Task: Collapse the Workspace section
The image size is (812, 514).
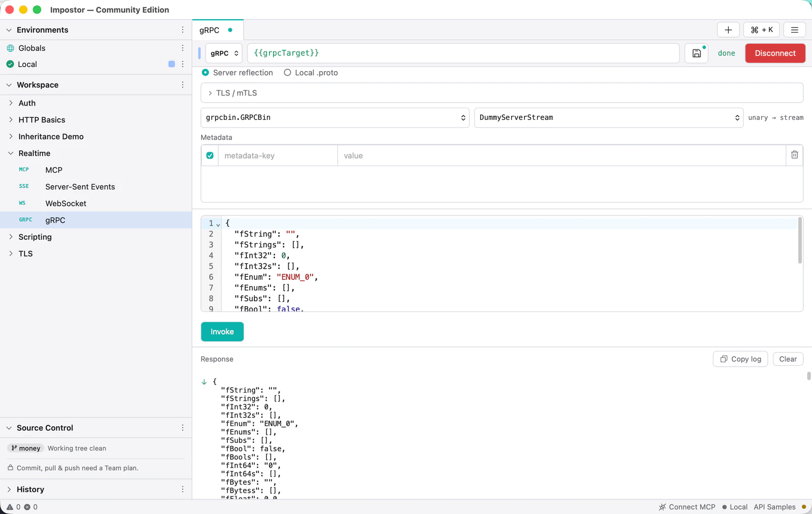Action: click(x=9, y=85)
